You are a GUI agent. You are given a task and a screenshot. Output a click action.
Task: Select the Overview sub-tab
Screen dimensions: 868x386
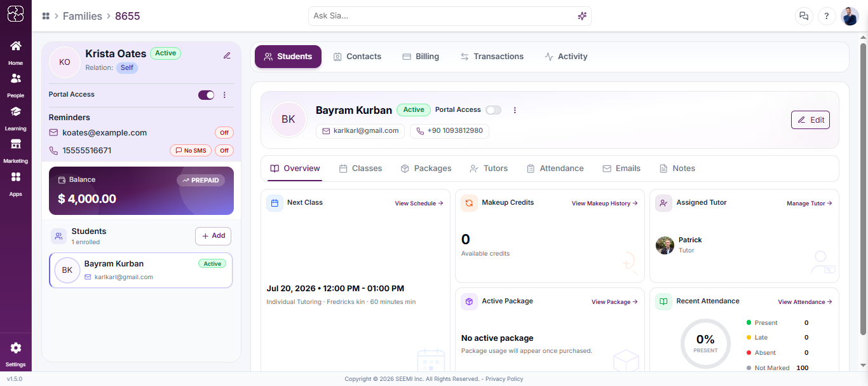(x=295, y=169)
